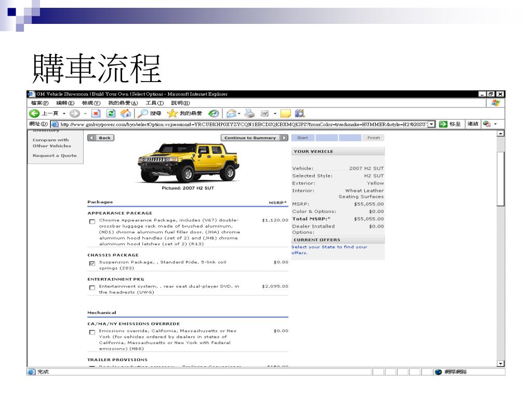532x399 pixels.
Task: Click Select your State to find offers link
Action: [x=329, y=250]
